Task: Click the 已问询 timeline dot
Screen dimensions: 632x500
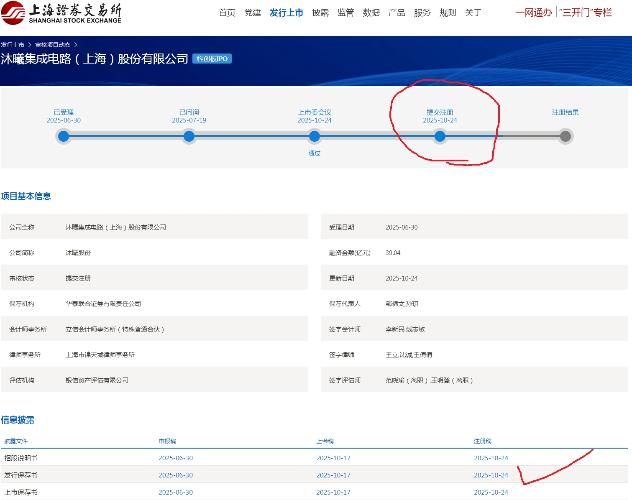Action: (189, 136)
